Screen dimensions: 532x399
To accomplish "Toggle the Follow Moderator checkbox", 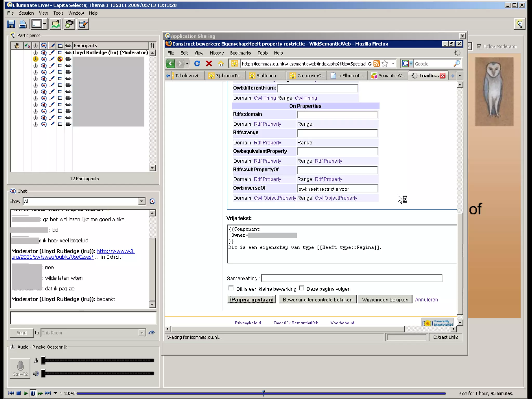I will [479, 46].
